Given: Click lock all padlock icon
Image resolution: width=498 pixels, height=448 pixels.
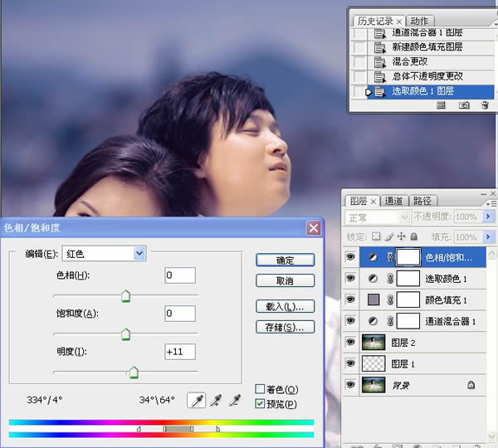Looking at the screenshot, I should pyautogui.click(x=414, y=236).
